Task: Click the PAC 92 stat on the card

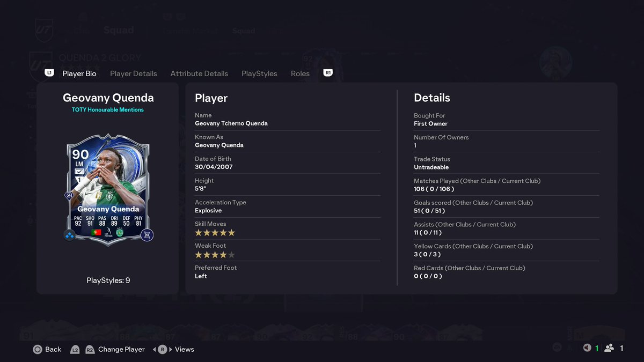Action: [x=78, y=220]
